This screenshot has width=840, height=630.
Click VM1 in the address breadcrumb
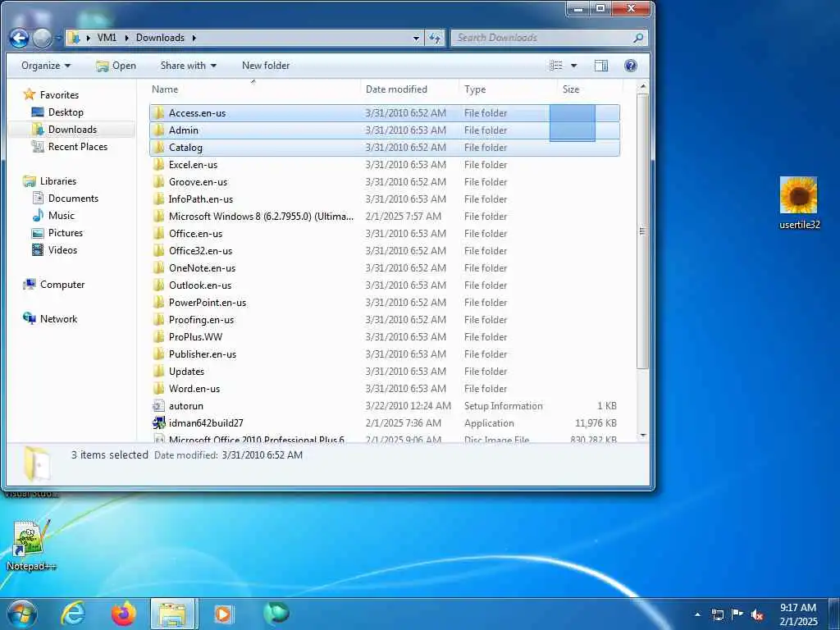tap(107, 38)
